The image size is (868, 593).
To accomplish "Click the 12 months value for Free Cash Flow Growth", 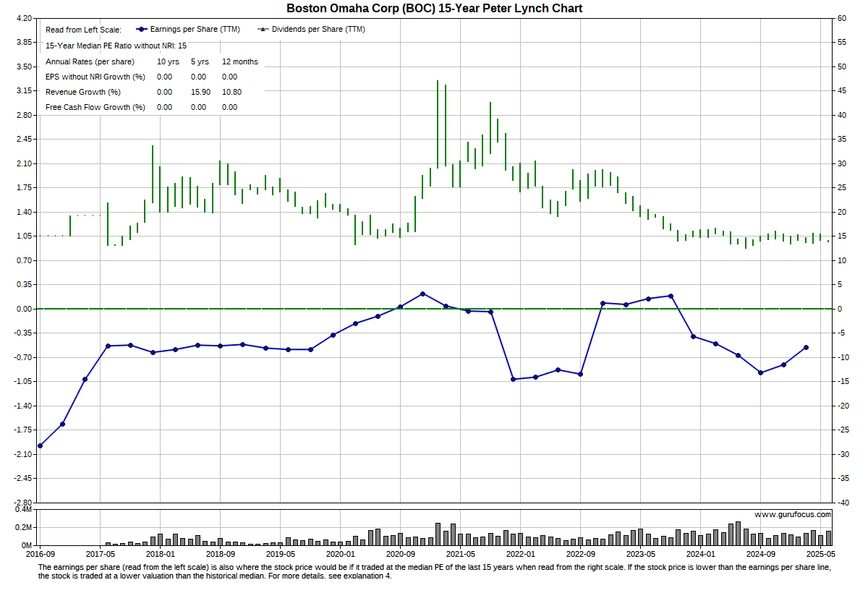I will (229, 107).
